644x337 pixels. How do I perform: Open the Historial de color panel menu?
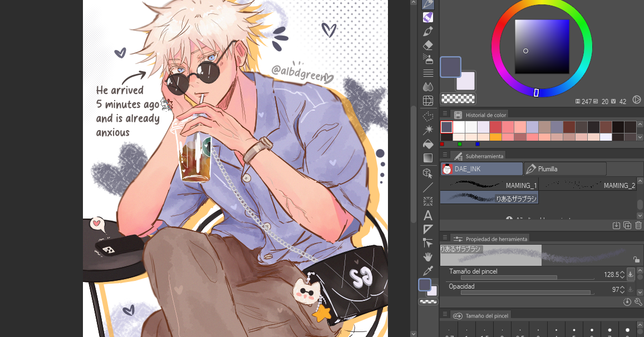point(445,114)
